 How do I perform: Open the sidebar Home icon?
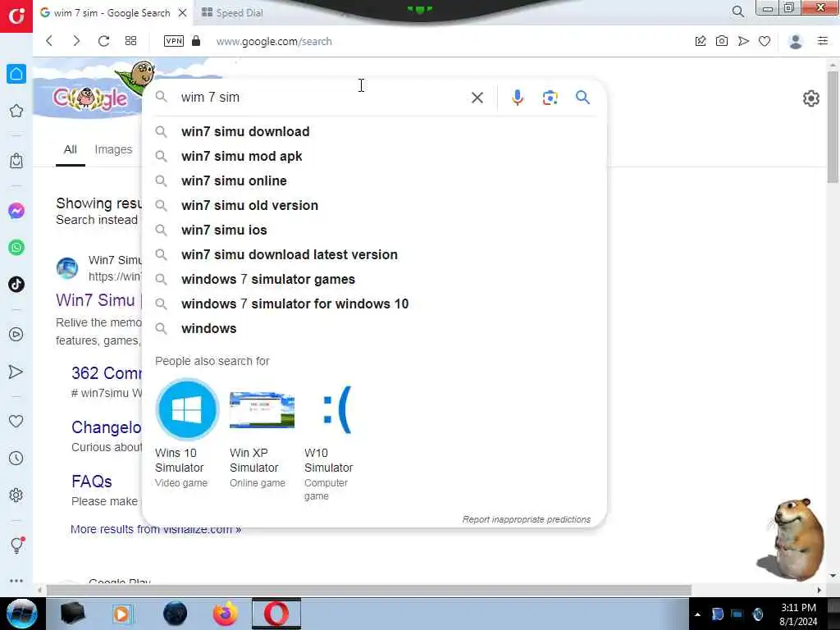click(16, 74)
